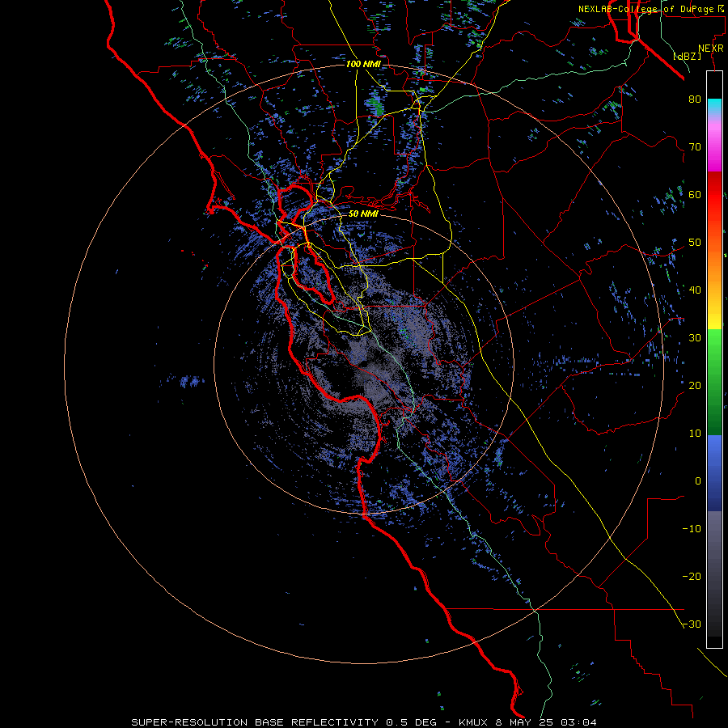This screenshot has width=728, height=728.
Task: Click the -20 value on the dBZ scale
Action: point(692,577)
